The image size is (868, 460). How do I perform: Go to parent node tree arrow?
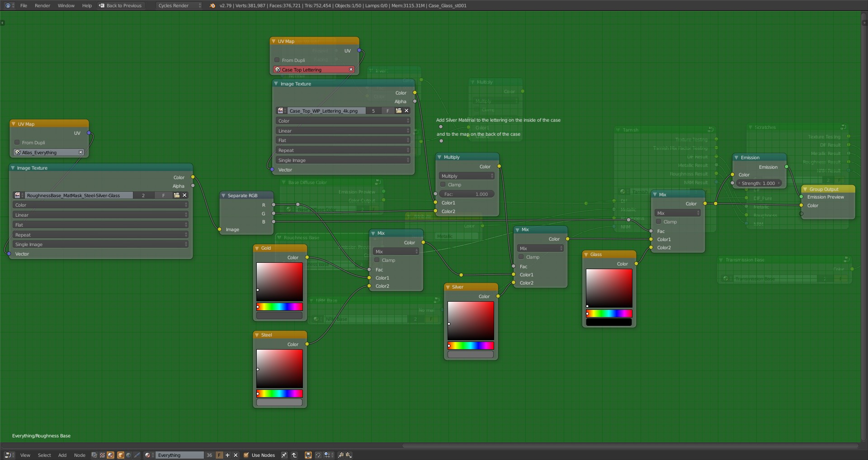[294, 455]
